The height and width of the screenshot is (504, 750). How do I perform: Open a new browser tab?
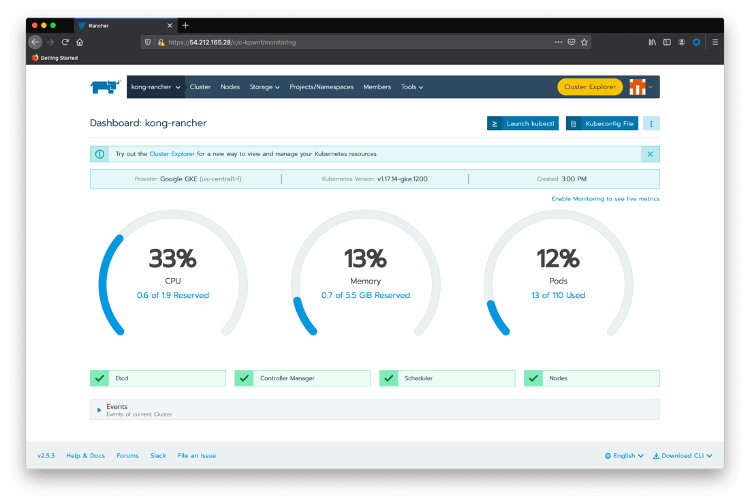[185, 25]
